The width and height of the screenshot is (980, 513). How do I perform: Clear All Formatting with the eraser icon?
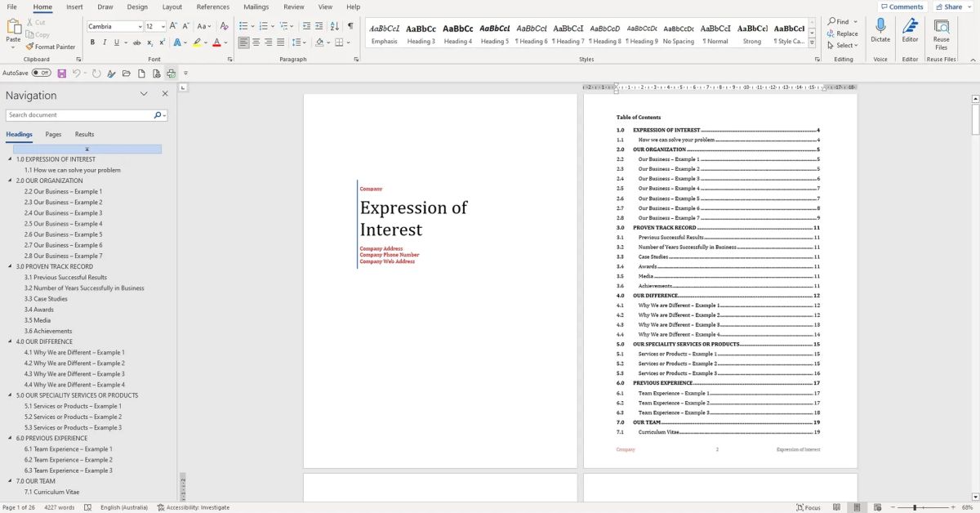225,26
